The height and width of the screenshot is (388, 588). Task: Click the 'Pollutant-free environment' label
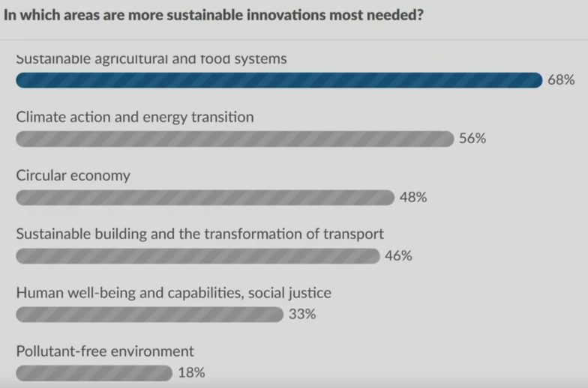[x=105, y=351]
